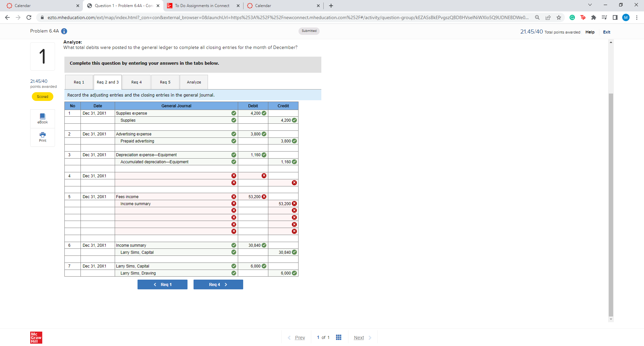The height and width of the screenshot is (346, 644).
Task: Bookmark this page with the star icon
Action: (x=559, y=17)
